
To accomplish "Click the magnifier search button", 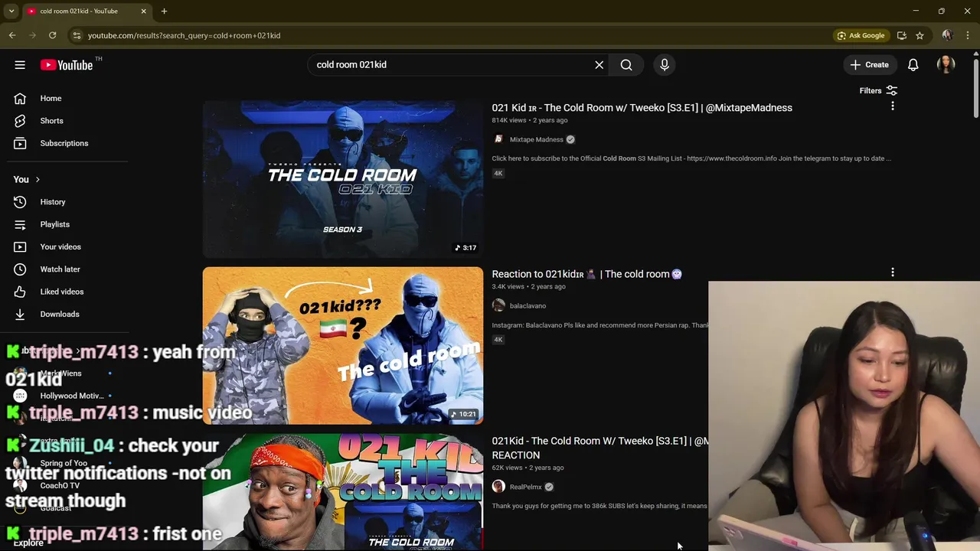I will click(x=626, y=65).
